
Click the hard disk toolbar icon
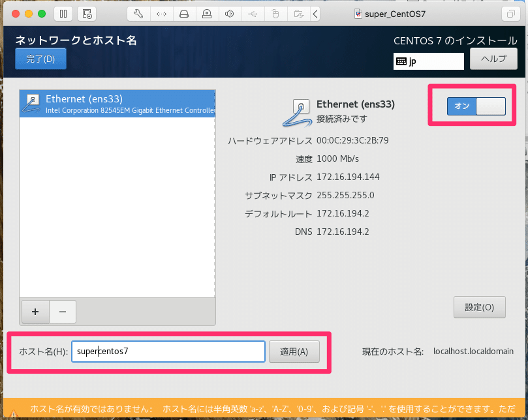point(184,14)
